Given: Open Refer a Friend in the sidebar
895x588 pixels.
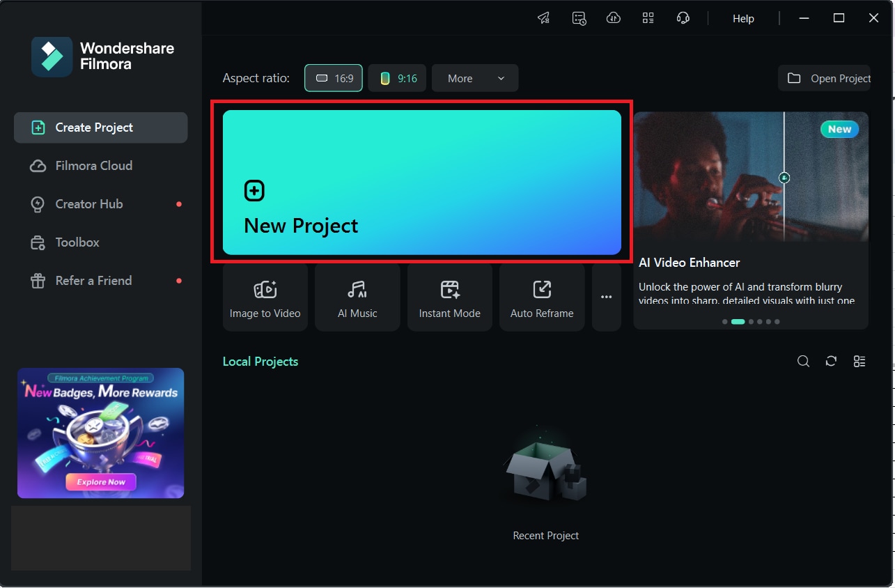Looking at the screenshot, I should pyautogui.click(x=101, y=281).
